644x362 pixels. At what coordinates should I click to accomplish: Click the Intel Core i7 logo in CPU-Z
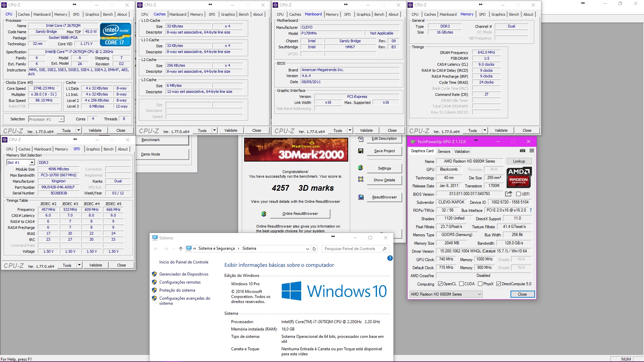pos(115,34)
